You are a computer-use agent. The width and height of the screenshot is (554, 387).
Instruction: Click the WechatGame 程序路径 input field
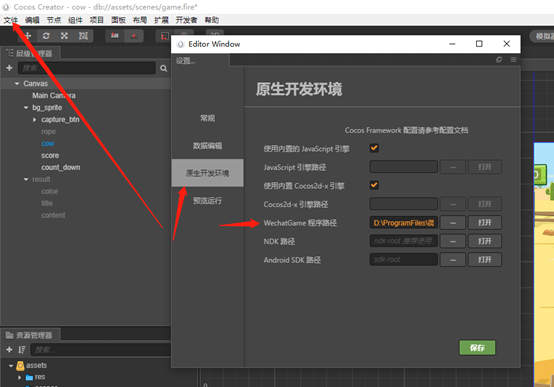pyautogui.click(x=403, y=223)
